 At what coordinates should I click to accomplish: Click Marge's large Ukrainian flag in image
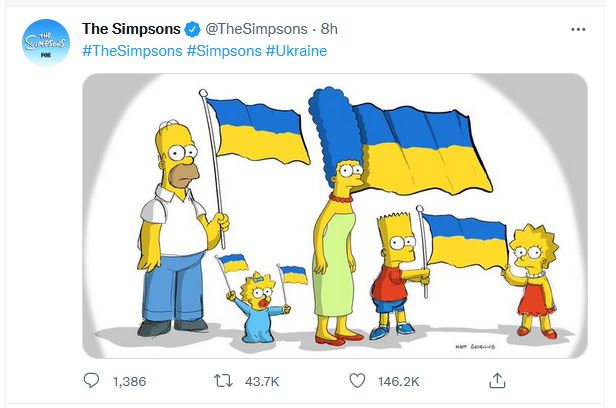tap(420, 148)
